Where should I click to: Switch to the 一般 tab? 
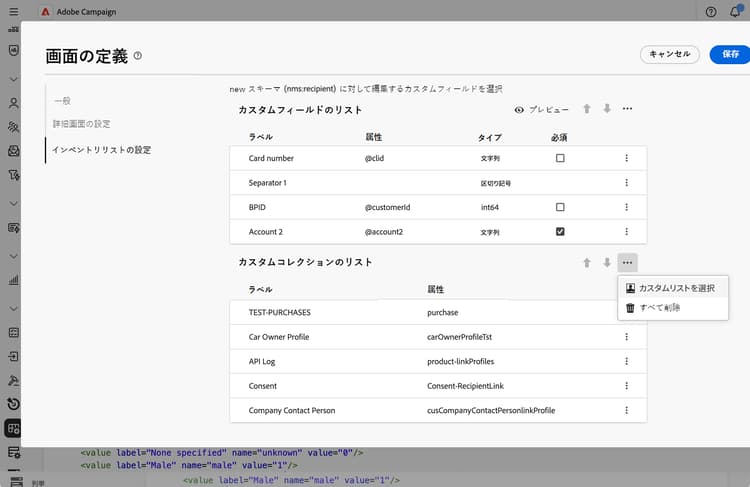pyautogui.click(x=63, y=100)
